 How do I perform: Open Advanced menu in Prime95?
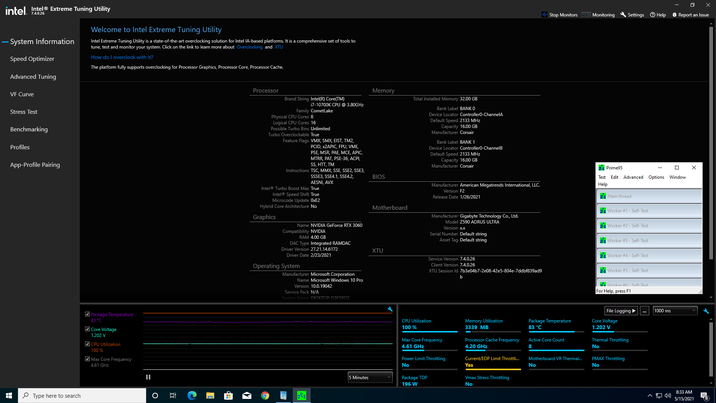pyautogui.click(x=633, y=177)
